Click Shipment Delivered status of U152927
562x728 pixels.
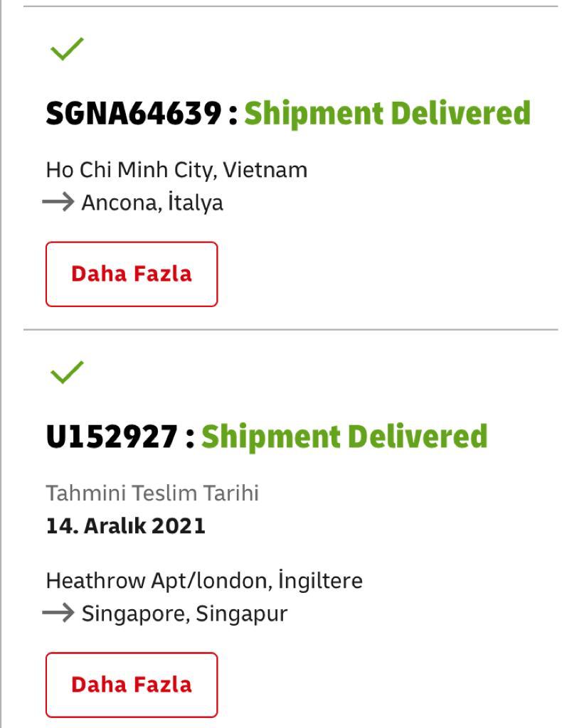[344, 437]
